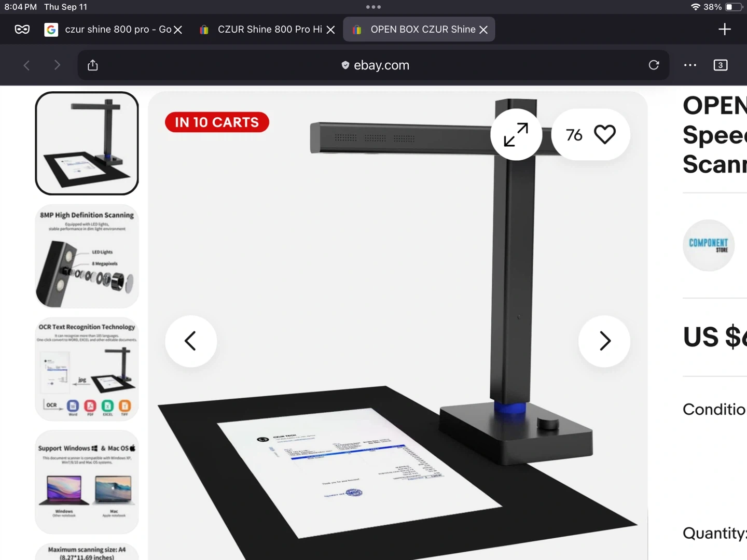Image resolution: width=747 pixels, height=560 pixels.
Task: Tap the battery status indicator
Action: (734, 7)
